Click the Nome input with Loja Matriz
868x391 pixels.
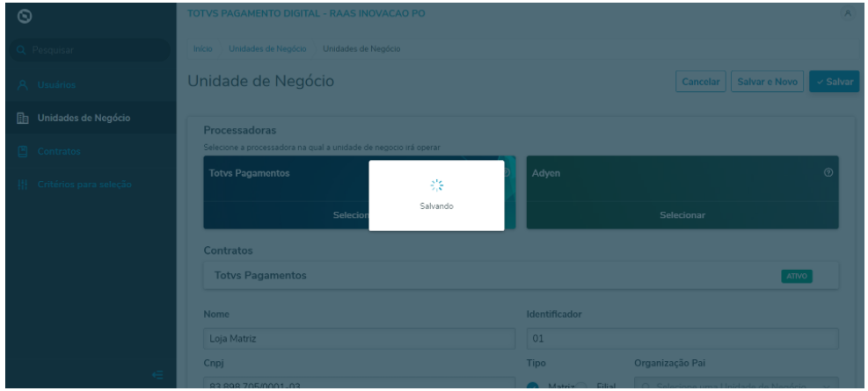[x=360, y=338]
